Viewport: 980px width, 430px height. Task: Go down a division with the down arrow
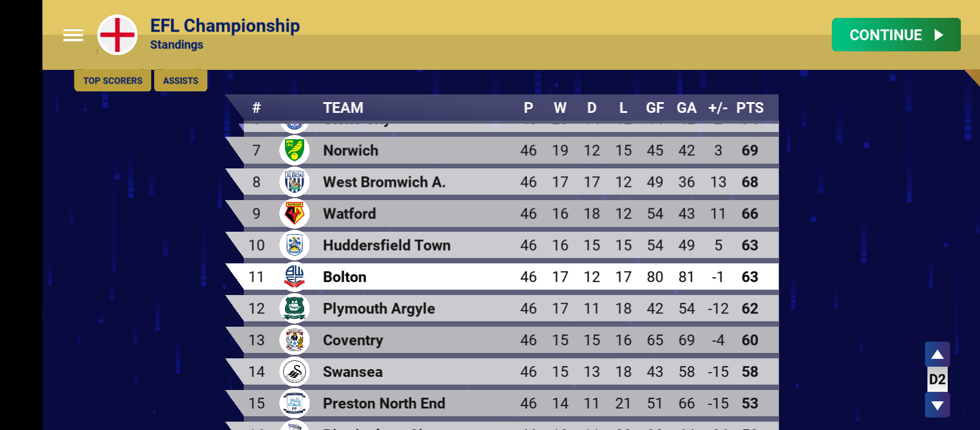pyautogui.click(x=937, y=406)
